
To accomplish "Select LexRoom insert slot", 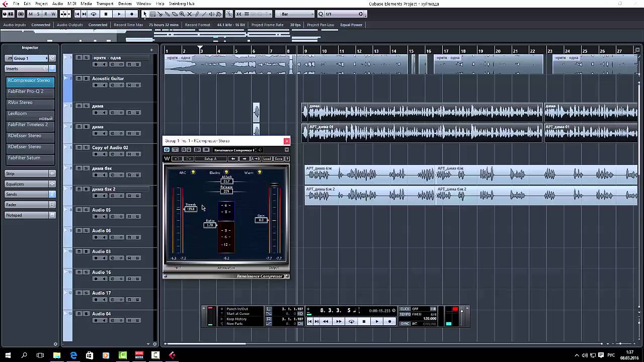I will point(30,115).
